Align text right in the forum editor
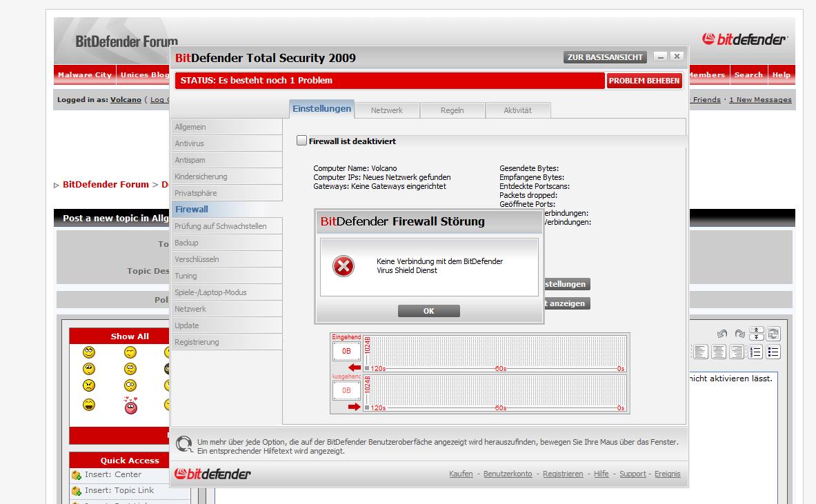This screenshot has height=504, width=816. [x=737, y=352]
